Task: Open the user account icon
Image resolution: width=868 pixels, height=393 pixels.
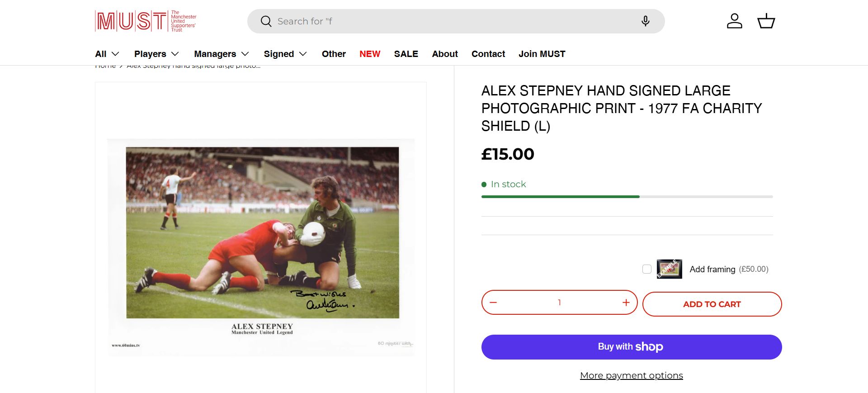Action: click(734, 21)
